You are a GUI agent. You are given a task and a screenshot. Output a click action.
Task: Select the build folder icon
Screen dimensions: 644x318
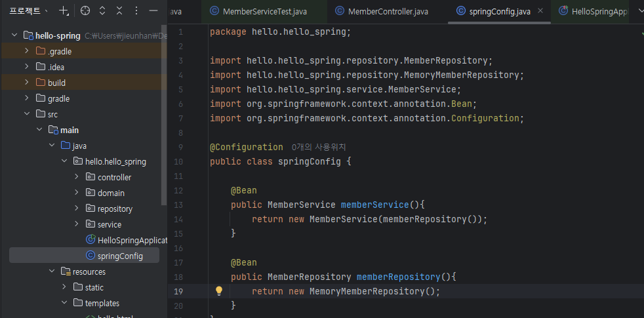40,83
